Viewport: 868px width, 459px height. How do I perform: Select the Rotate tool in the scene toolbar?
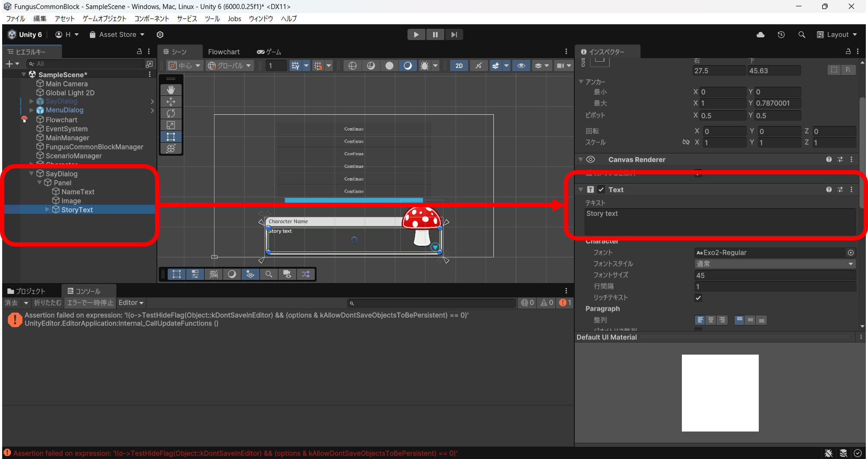171,113
